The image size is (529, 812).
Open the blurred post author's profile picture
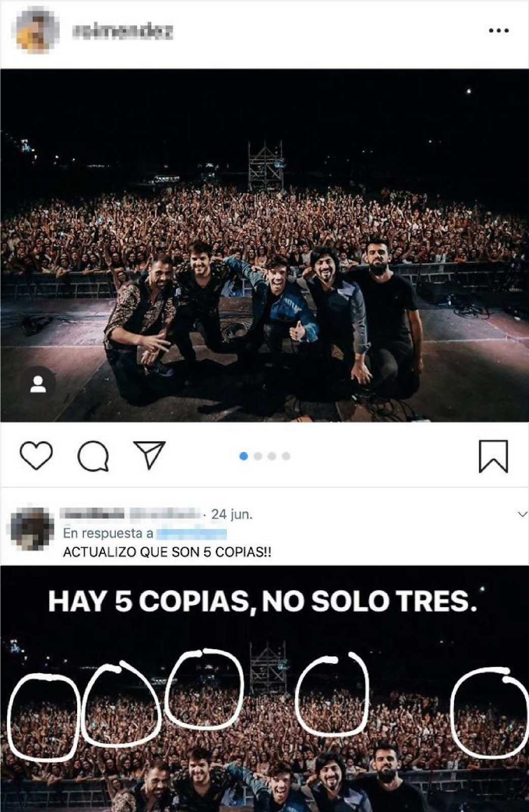tap(37, 30)
